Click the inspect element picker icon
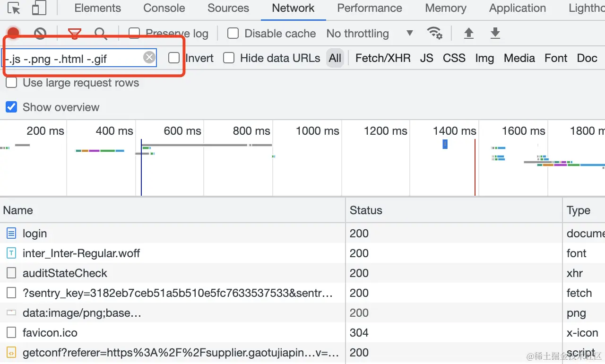The height and width of the screenshot is (364, 605). [x=14, y=9]
